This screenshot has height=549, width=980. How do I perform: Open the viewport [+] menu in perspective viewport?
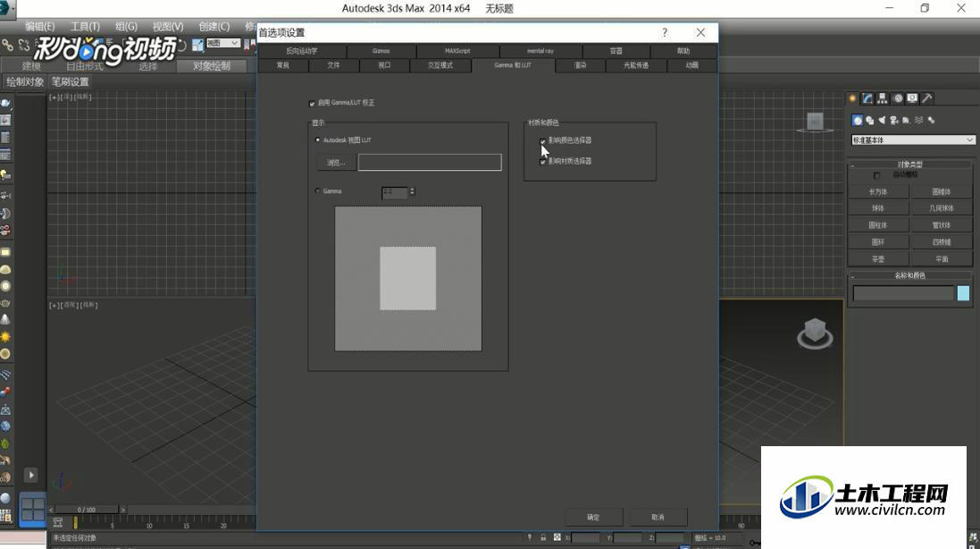point(54,306)
